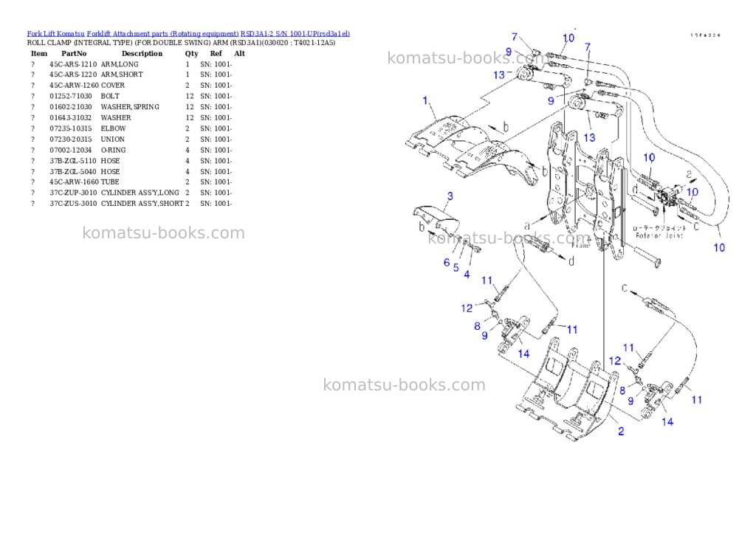Click the WASHER,SPRING description
The image size is (756, 535).
coord(130,107)
